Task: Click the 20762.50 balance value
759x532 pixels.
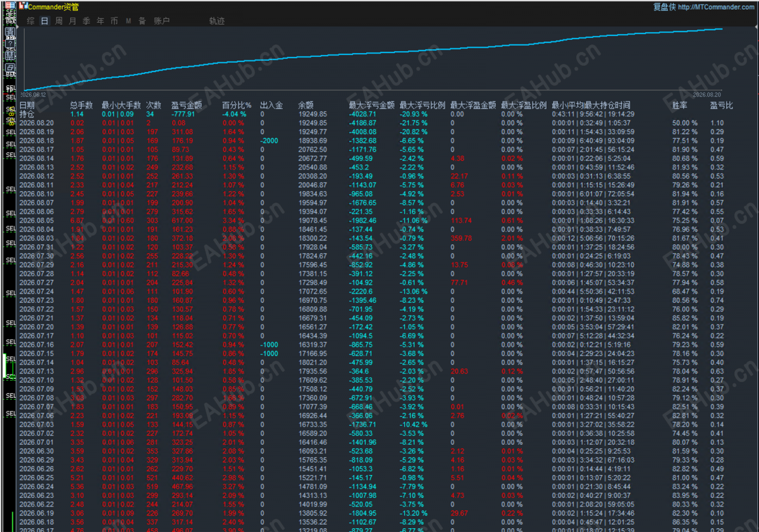Action: (x=312, y=149)
